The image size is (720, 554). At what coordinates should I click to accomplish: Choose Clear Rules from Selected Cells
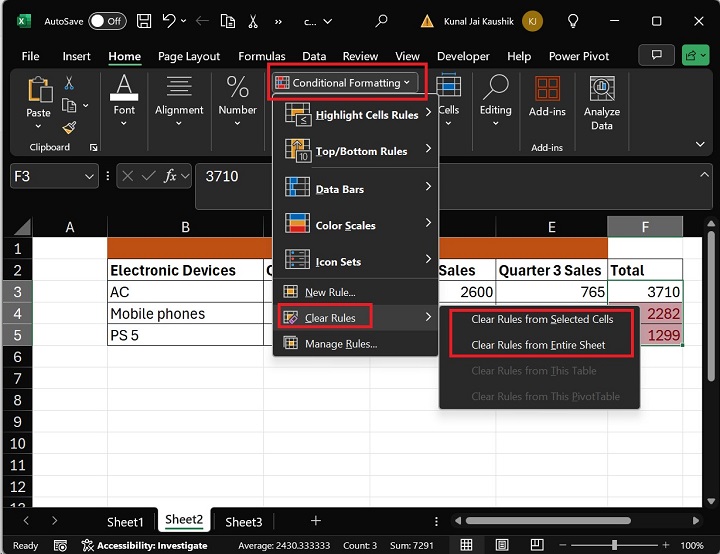[542, 319]
